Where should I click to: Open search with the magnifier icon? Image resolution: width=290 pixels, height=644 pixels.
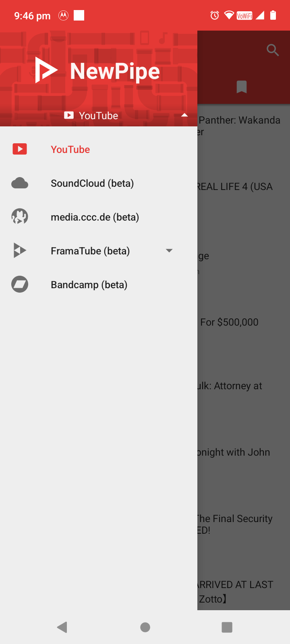click(x=273, y=50)
